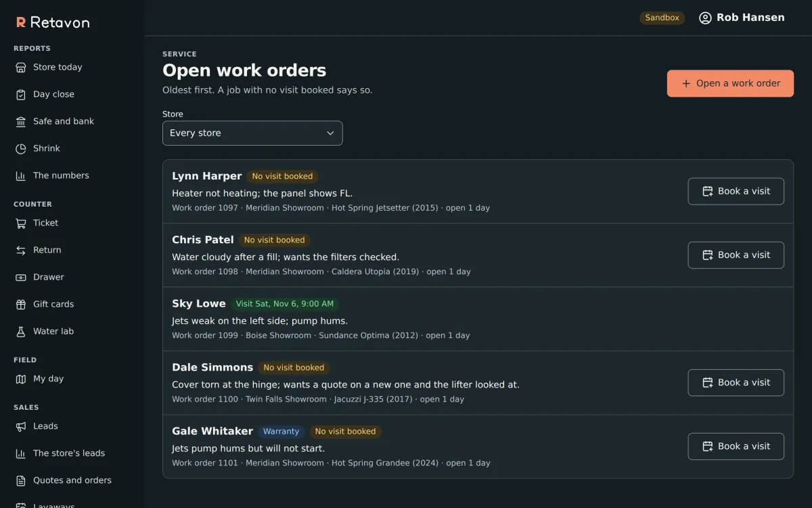Book a visit for Chris Patel
This screenshot has height=508, width=812.
point(736,255)
